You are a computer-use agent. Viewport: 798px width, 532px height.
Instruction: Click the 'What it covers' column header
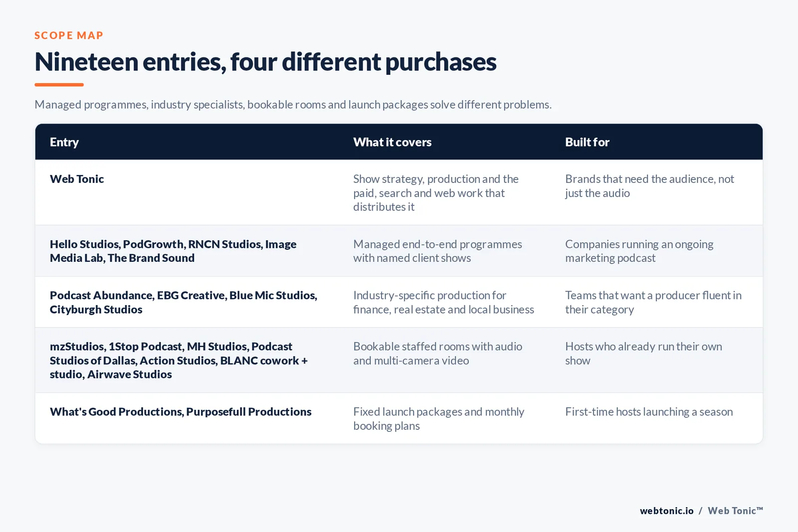click(x=393, y=142)
